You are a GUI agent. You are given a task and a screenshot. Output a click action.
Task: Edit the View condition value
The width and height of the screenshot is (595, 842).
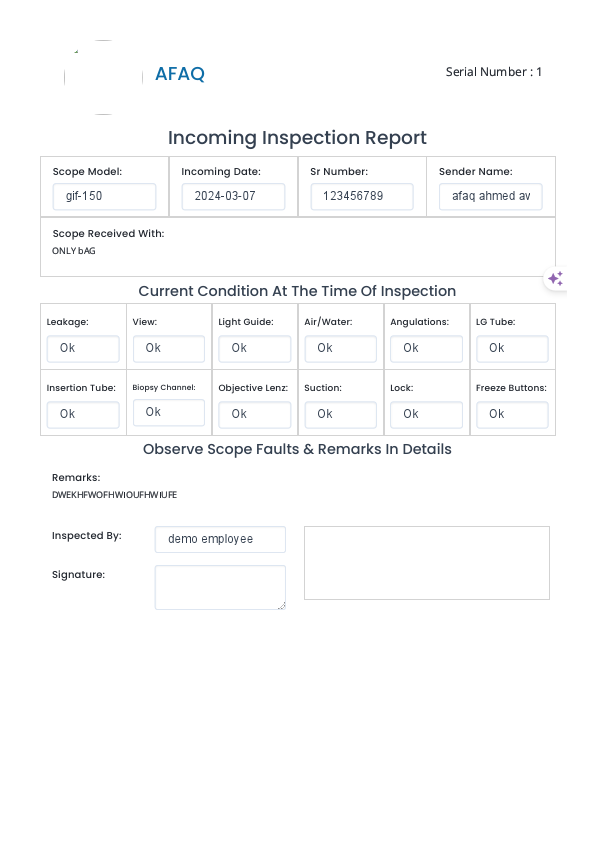pos(168,348)
